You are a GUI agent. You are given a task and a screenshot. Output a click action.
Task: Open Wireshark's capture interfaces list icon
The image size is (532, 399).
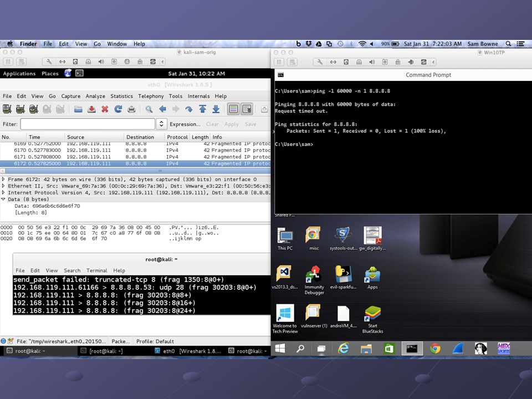[x=7, y=109]
